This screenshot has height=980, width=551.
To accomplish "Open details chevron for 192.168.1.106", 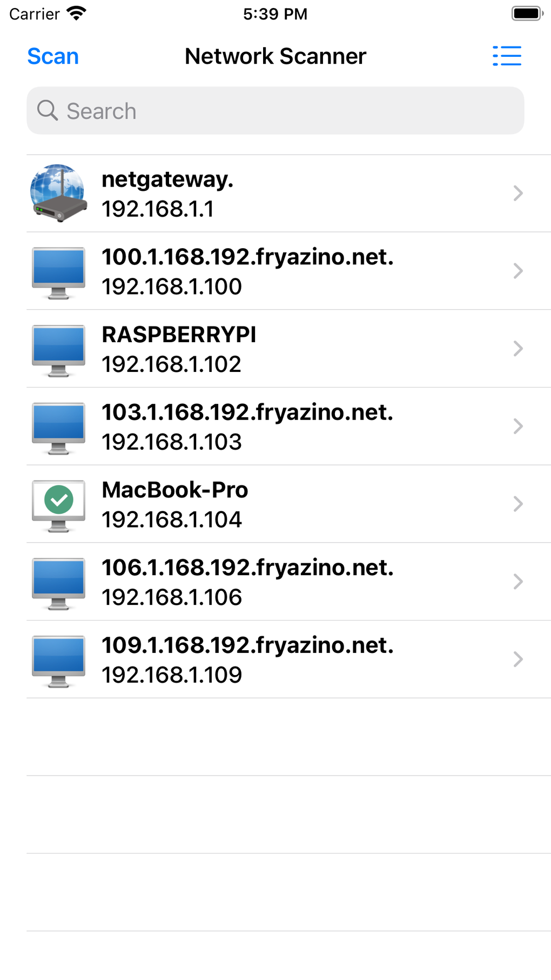I will click(x=518, y=582).
